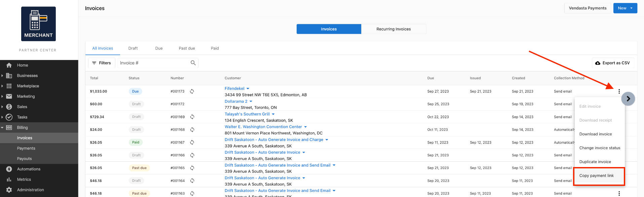Open the Vendasta Payments button
The height and width of the screenshot is (197, 644).
click(x=588, y=8)
